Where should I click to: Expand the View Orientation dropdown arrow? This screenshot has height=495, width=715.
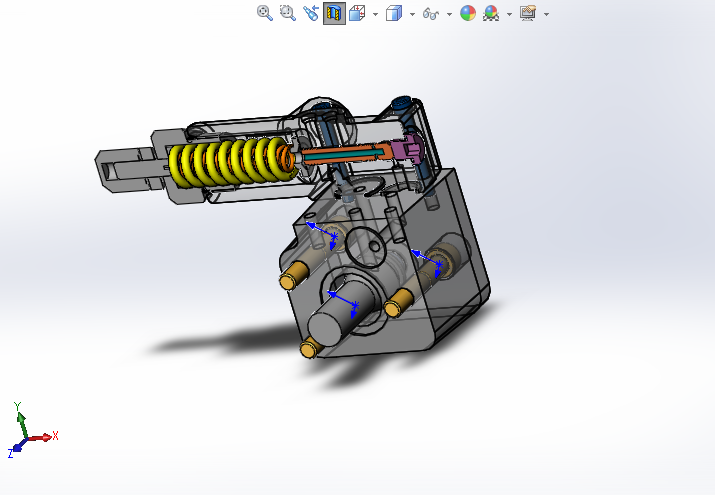(x=375, y=14)
